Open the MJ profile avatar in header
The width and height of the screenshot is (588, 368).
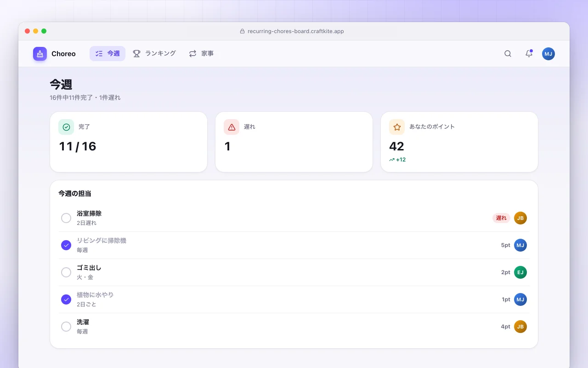[x=548, y=54]
